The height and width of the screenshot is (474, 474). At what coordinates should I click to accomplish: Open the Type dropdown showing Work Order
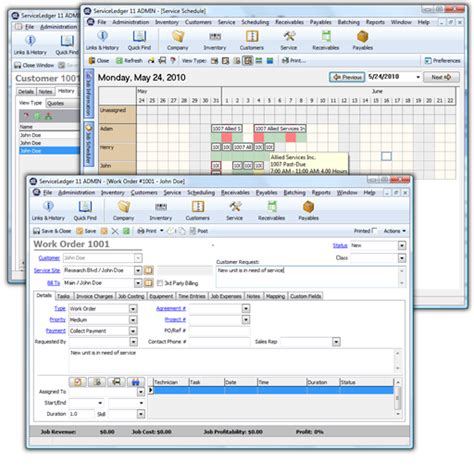133,309
